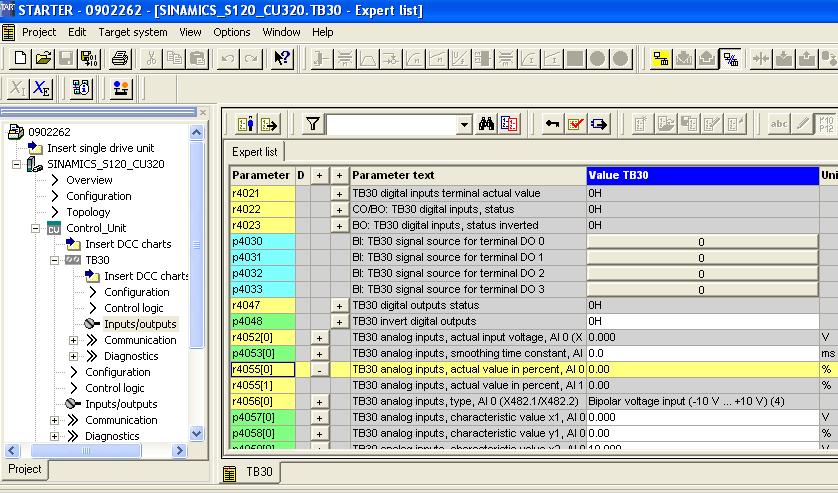
Task: Open project using the folder icon
Action: click(x=43, y=58)
